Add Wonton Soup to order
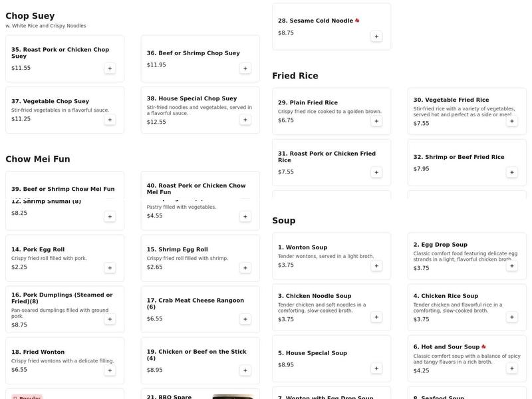The width and height of the screenshot is (532, 399). point(376,265)
